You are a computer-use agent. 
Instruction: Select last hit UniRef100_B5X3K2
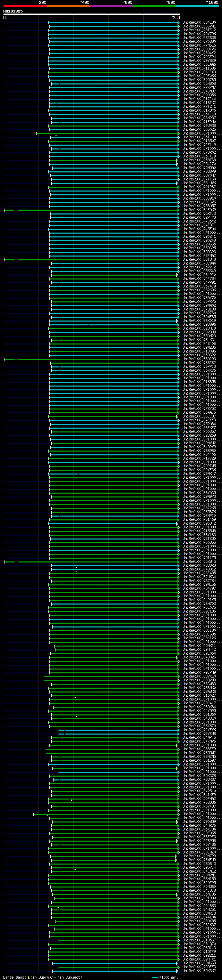[199, 971]
